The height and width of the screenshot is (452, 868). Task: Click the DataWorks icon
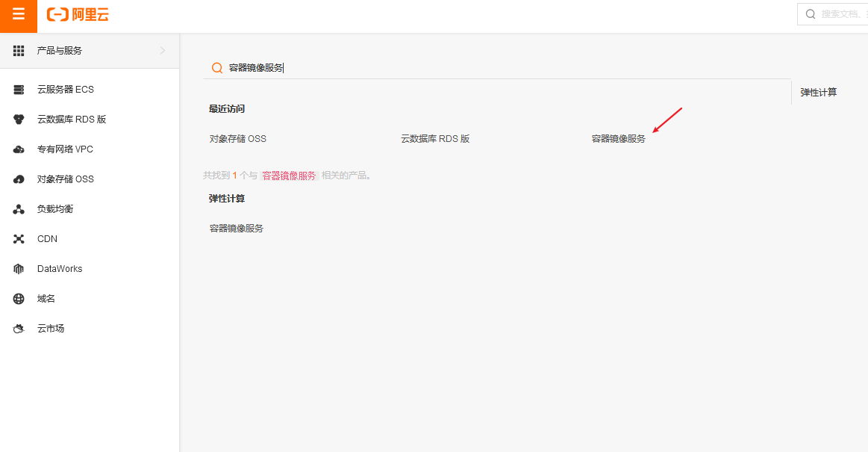click(19, 269)
